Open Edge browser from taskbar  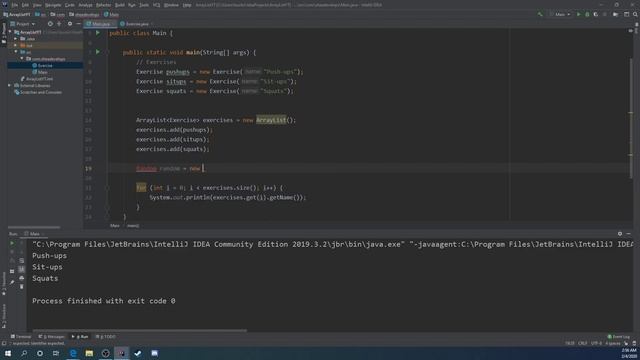coord(73,353)
